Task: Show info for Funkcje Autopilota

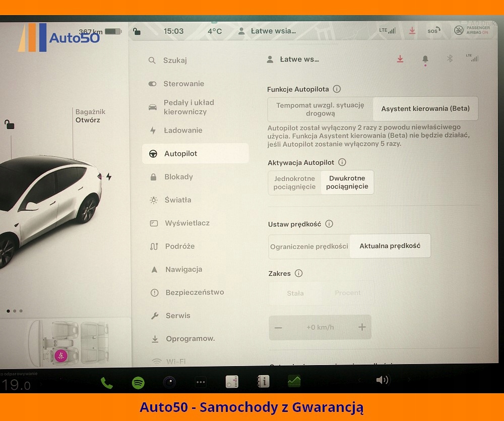Action: pyautogui.click(x=337, y=89)
